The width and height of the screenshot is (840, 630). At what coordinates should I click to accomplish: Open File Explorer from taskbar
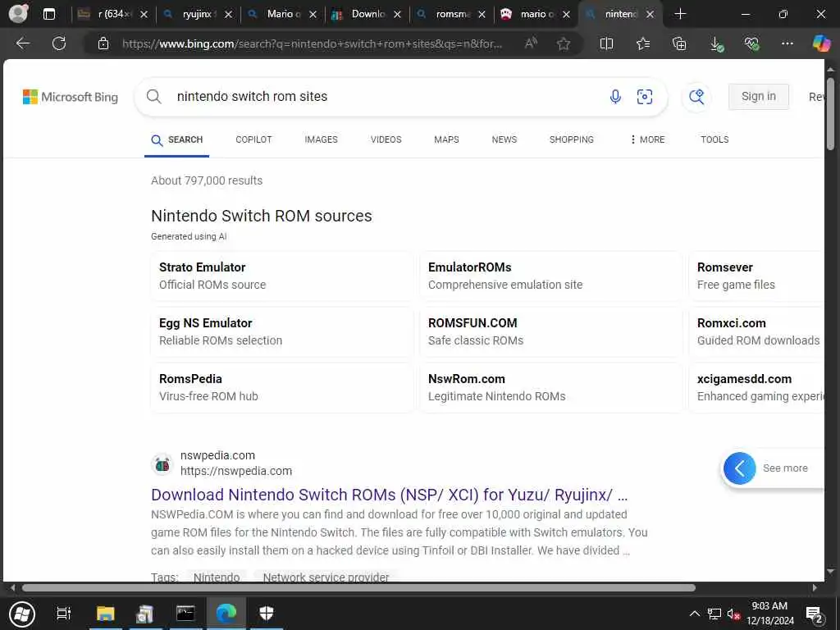(106, 614)
